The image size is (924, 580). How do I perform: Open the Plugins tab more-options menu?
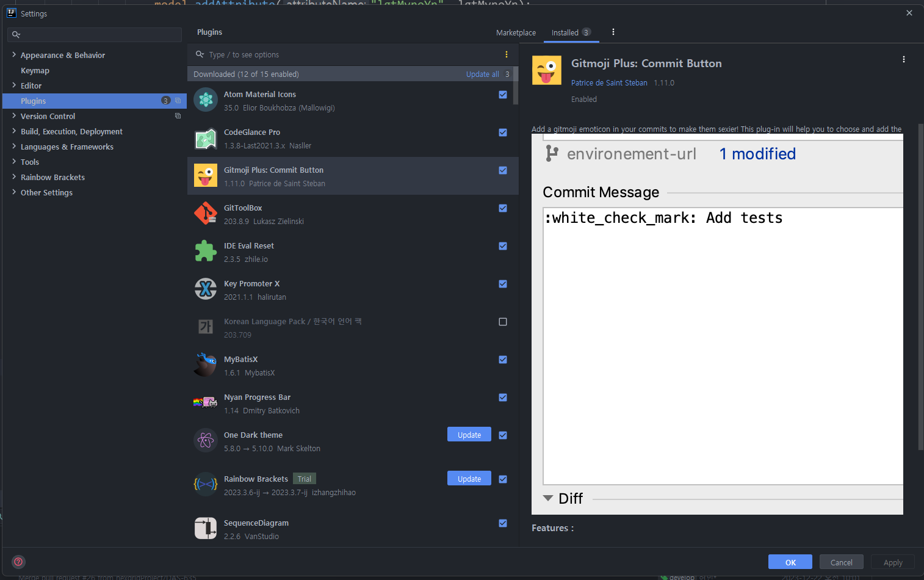click(x=613, y=32)
